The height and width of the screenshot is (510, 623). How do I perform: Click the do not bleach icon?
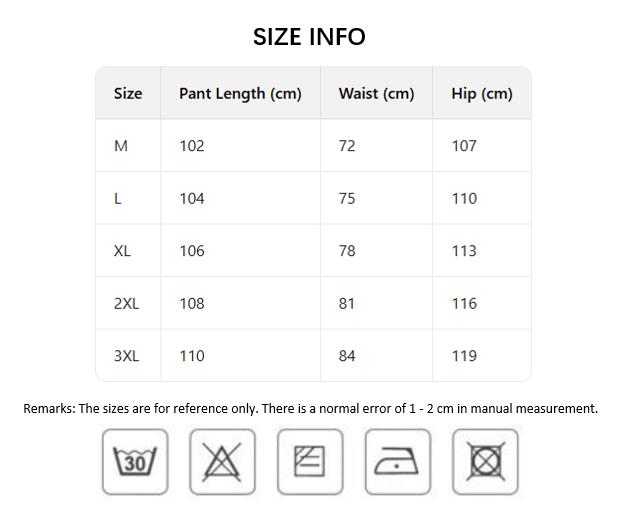tap(222, 462)
